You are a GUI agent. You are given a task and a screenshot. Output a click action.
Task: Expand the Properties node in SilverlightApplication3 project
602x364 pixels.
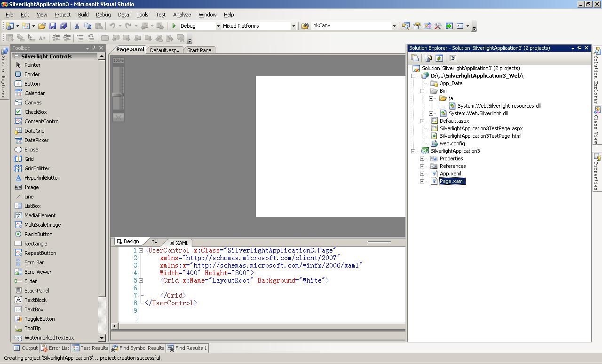[x=422, y=158]
